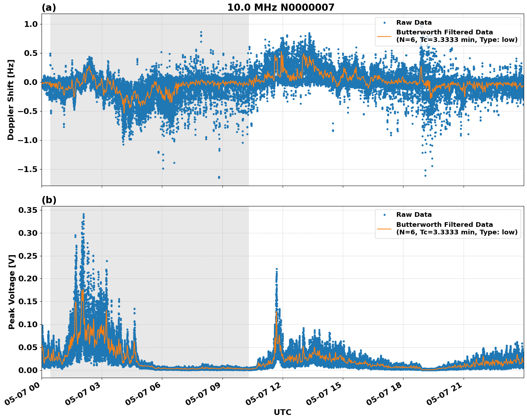Click the "1.0" tick on the Doppler axis
Viewport: 527px width, 420px height.
pos(31,24)
